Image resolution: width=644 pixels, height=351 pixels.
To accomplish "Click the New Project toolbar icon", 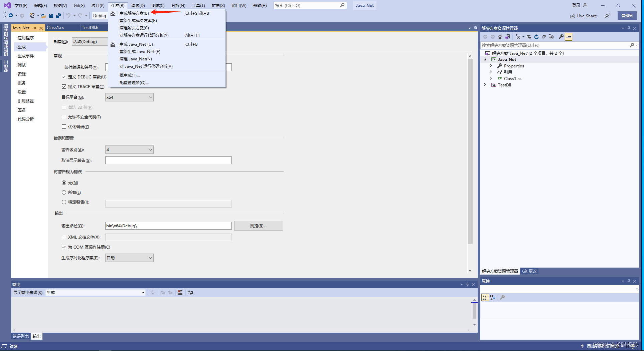I will 32,15.
